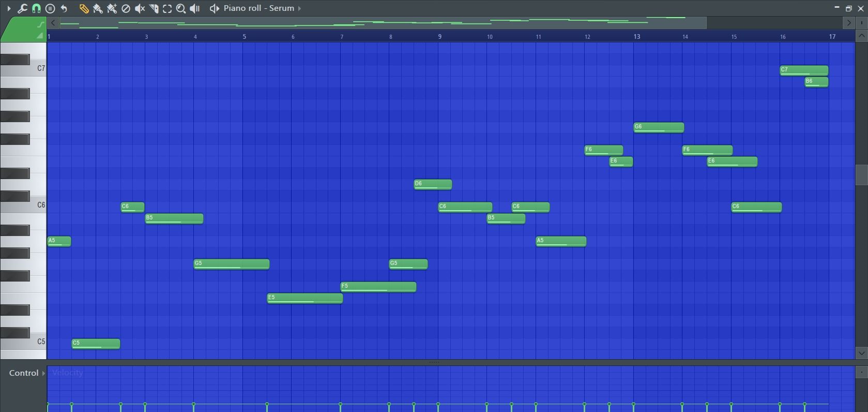Click bar 9 on the timeline ruler
This screenshot has width=868, height=412.
(x=440, y=37)
